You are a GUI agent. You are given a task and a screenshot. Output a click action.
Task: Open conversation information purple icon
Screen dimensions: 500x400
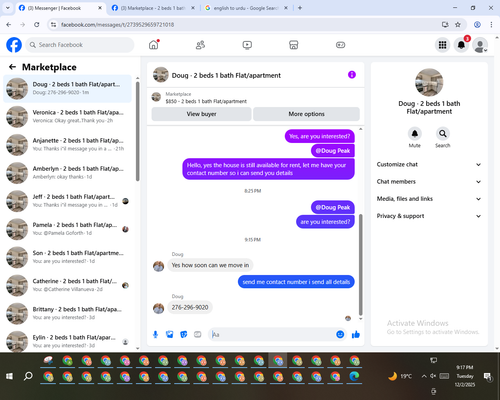pyautogui.click(x=352, y=75)
